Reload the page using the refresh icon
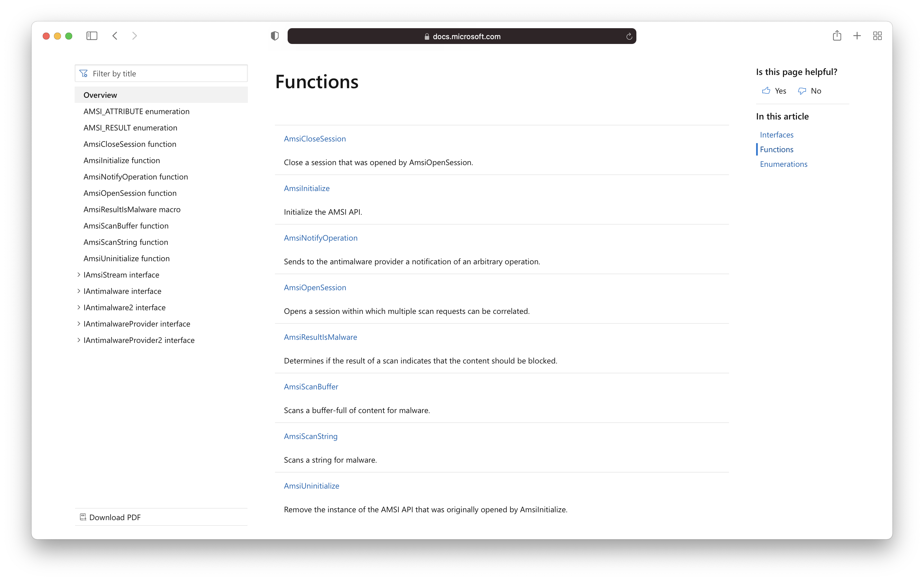Image resolution: width=924 pixels, height=581 pixels. 629,36
